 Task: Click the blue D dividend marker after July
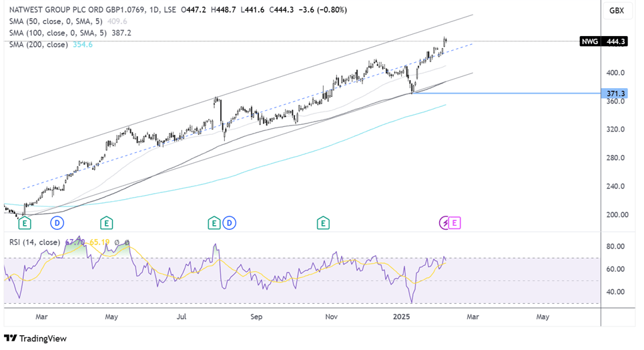pos(229,223)
